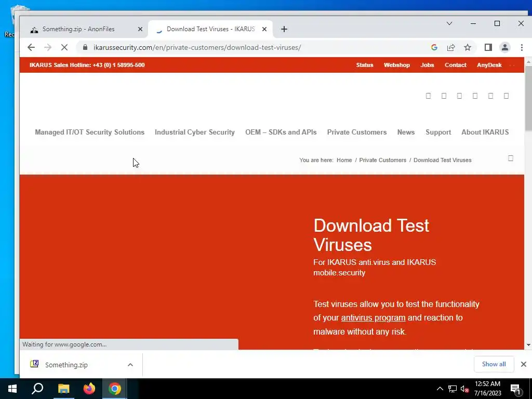Viewport: 532px width, 399px height.
Task: Open the Support menu item
Action: click(x=438, y=132)
